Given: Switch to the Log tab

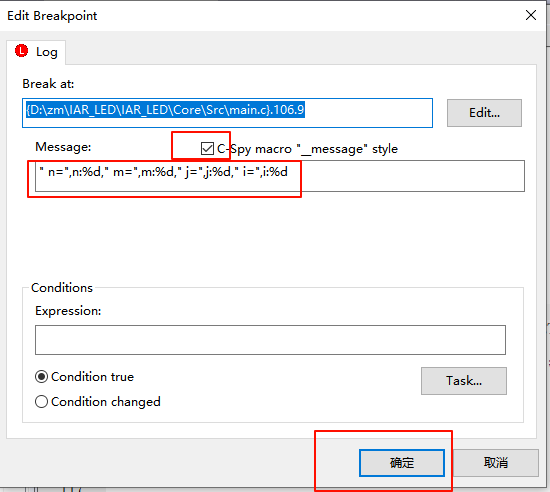Looking at the screenshot, I should point(36,52).
